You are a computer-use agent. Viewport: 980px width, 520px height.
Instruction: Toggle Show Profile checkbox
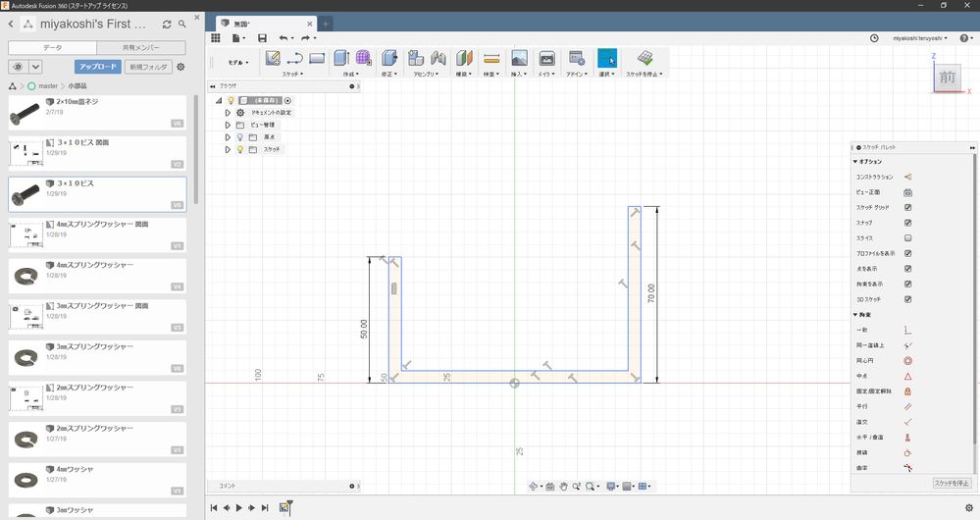tap(908, 253)
